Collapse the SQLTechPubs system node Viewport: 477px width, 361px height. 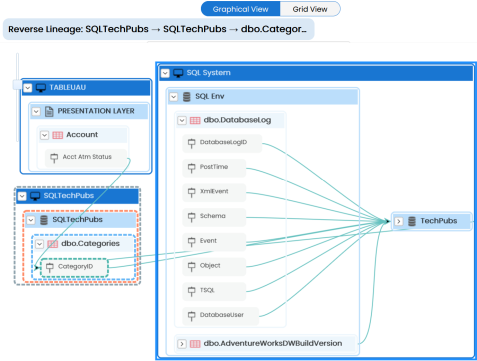coord(22,196)
